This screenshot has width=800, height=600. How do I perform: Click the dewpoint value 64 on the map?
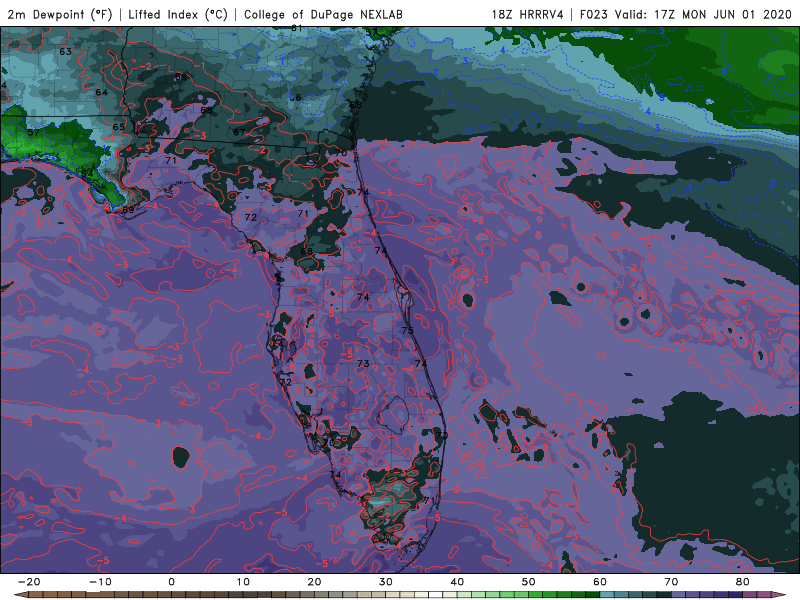click(102, 92)
